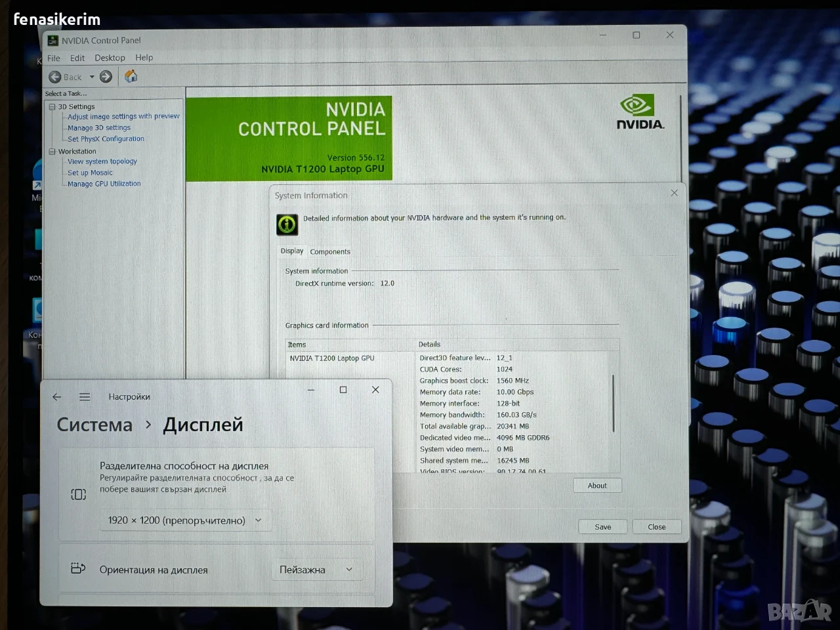Click the Items column header
Screen dimensions: 840x630
click(350, 345)
